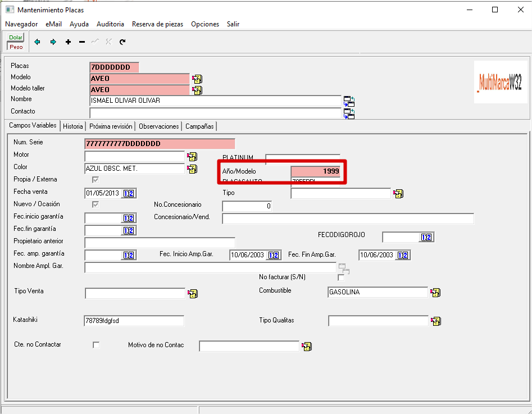Open lookup icon next to Tipo Qualitas
The image size is (532, 414).
(x=436, y=321)
